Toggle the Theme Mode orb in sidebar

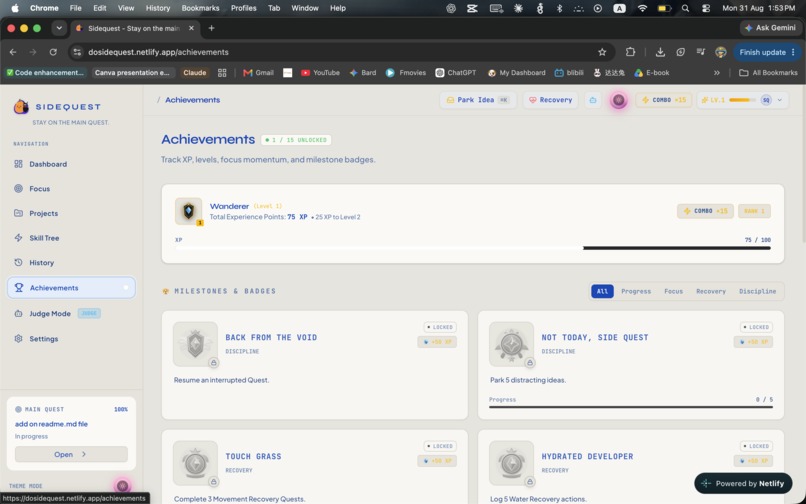[x=122, y=485]
